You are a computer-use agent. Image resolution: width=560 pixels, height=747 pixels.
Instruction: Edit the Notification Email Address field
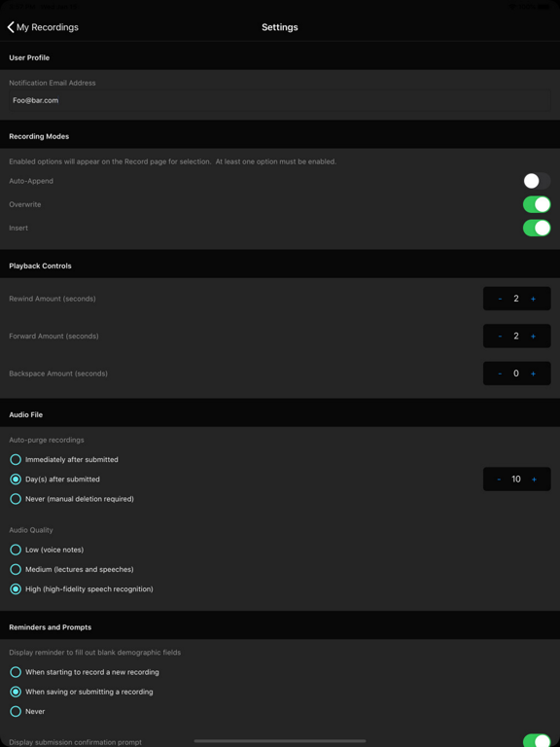click(280, 100)
